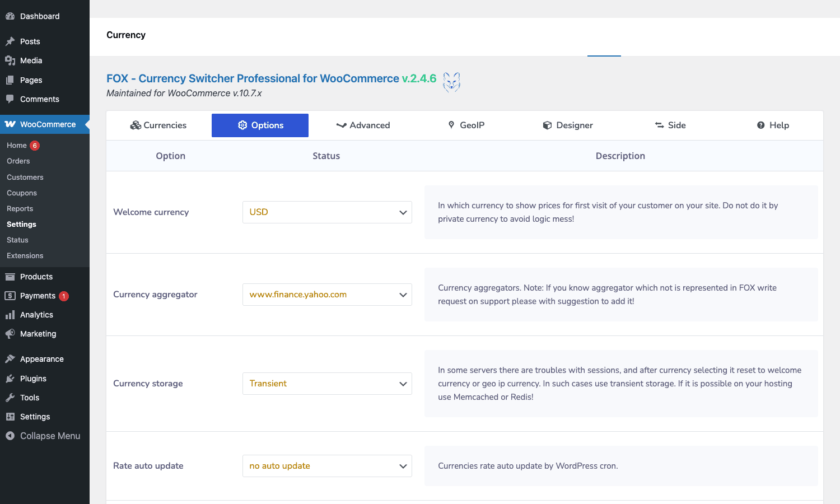Open WooCommerce Settings submenu item
The width and height of the screenshot is (840, 504).
click(21, 225)
